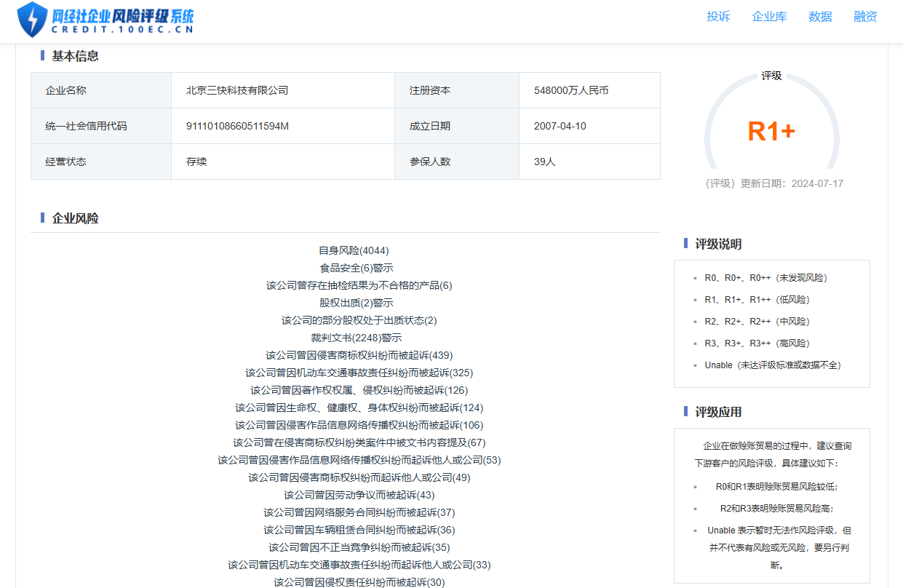Click 侵害作品信息网络传播权纠纷而起诉他人或公司(53) line
The width and height of the screenshot is (903, 588).
359,460
